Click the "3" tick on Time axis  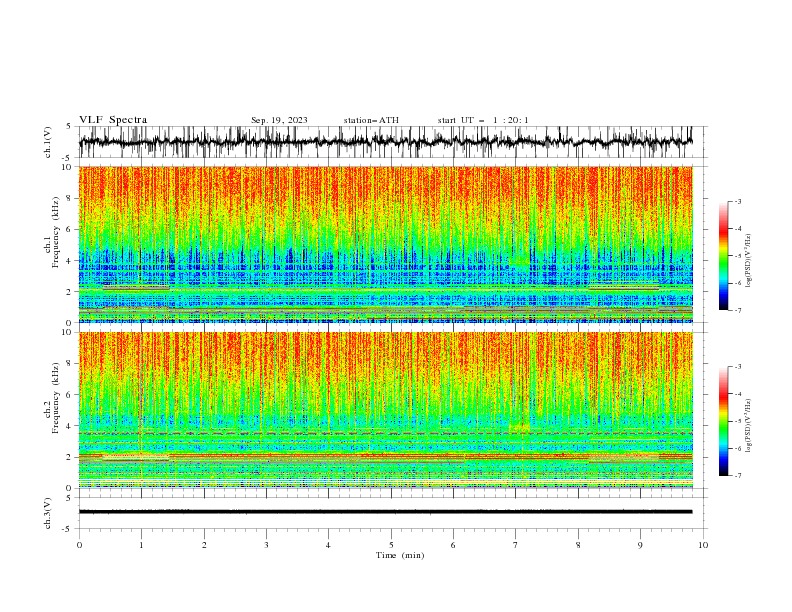click(x=266, y=545)
